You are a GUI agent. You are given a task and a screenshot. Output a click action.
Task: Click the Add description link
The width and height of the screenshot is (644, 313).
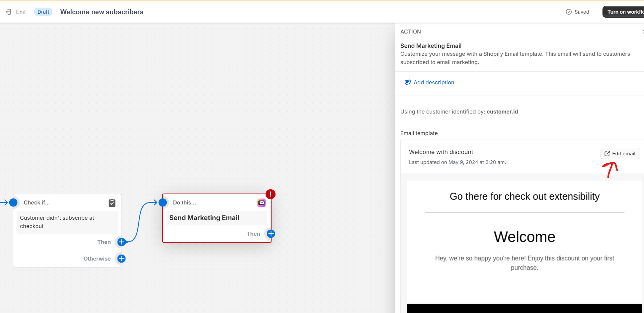pos(434,82)
